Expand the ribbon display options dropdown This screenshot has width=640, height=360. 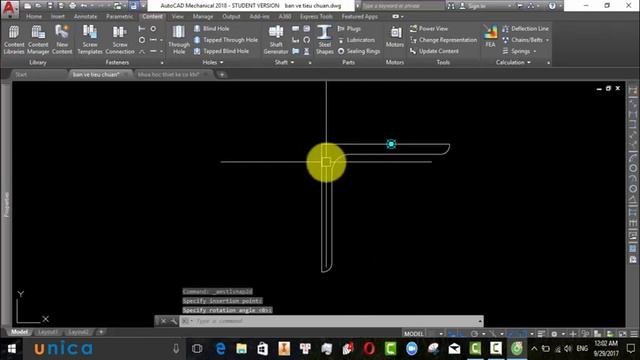(x=402, y=17)
